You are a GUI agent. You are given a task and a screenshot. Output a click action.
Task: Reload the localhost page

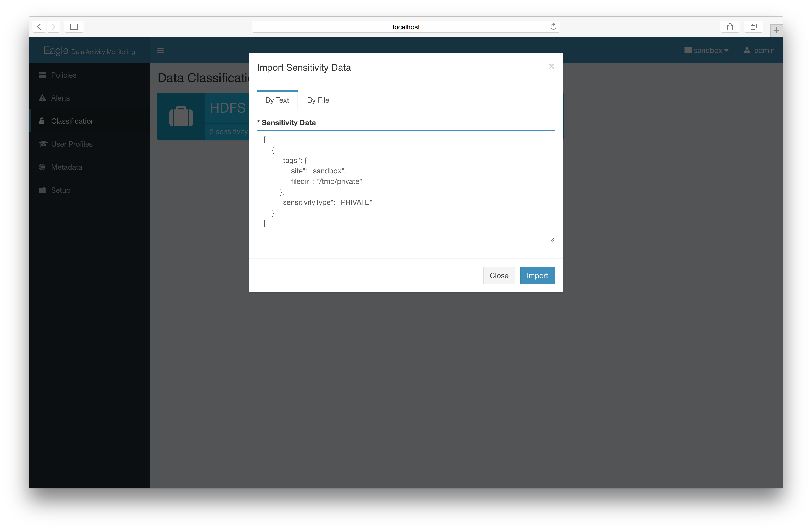(553, 27)
